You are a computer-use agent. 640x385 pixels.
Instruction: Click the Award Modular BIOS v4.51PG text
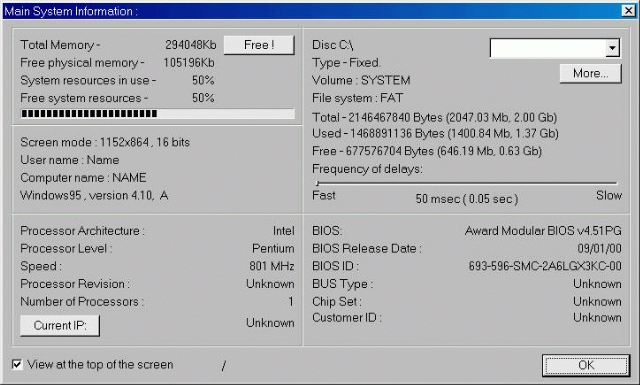543,231
